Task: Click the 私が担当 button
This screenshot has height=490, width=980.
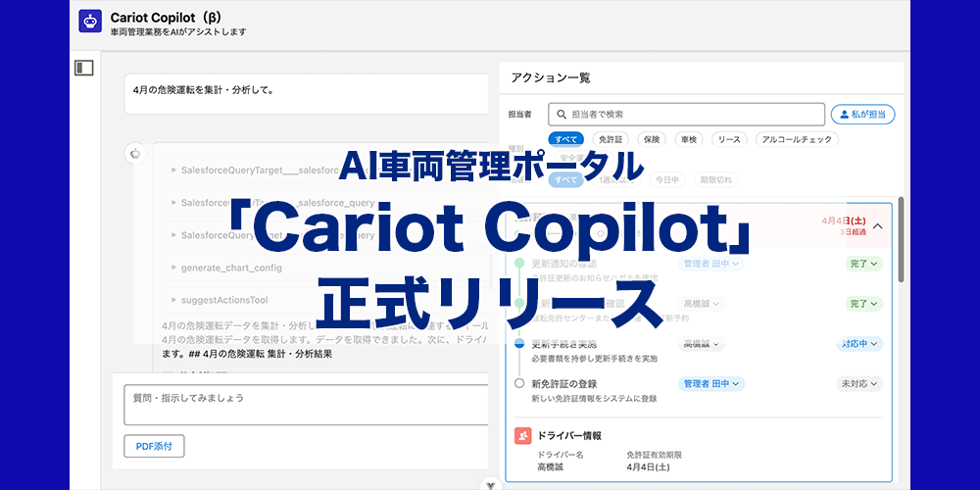Action: pos(862,115)
